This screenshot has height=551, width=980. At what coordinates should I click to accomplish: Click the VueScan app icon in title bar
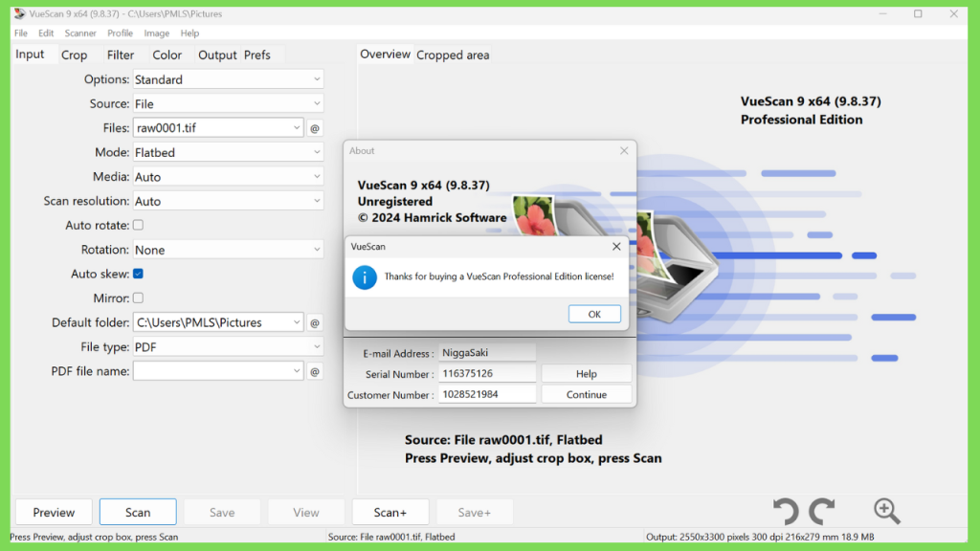tap(20, 13)
